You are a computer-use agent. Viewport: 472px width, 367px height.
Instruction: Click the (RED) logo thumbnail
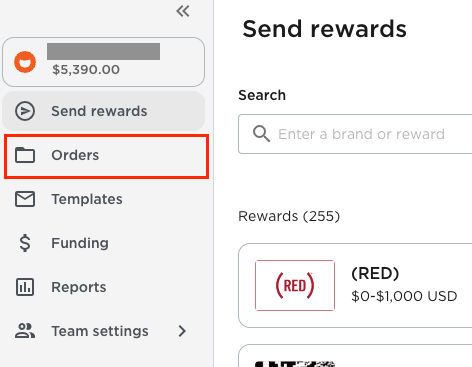pyautogui.click(x=295, y=285)
